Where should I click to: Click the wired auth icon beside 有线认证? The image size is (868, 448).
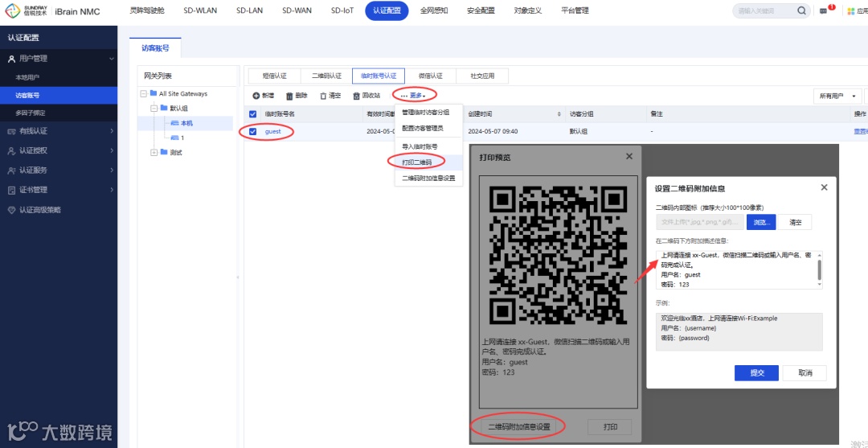11,131
